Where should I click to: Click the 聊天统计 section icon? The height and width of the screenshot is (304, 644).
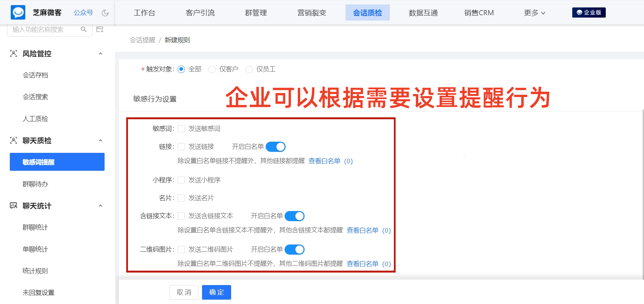click(14, 206)
